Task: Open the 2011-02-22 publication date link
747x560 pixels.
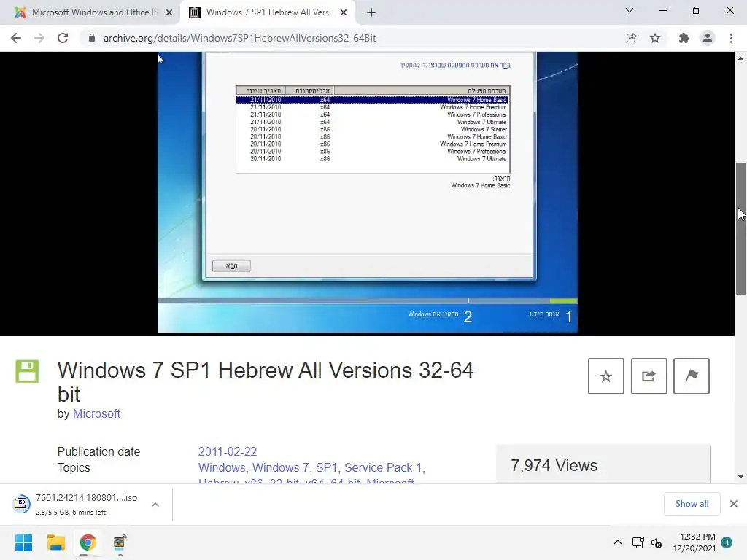Action: click(228, 451)
